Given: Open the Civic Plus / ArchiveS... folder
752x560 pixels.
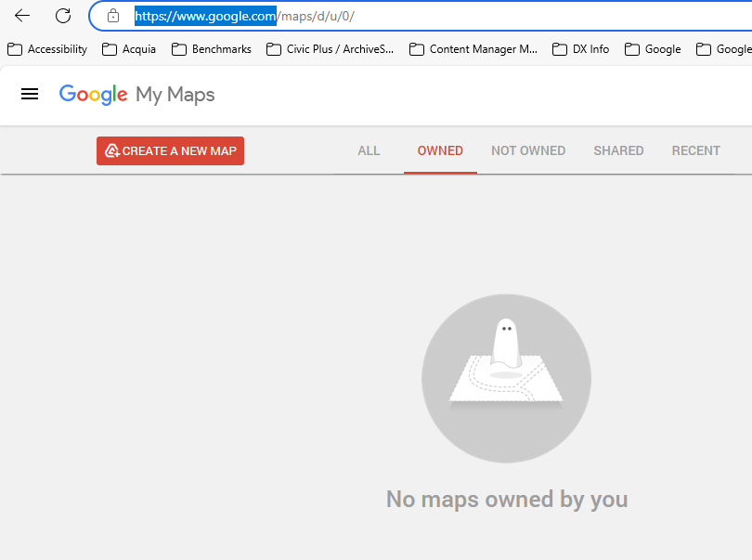Looking at the screenshot, I should coord(330,49).
